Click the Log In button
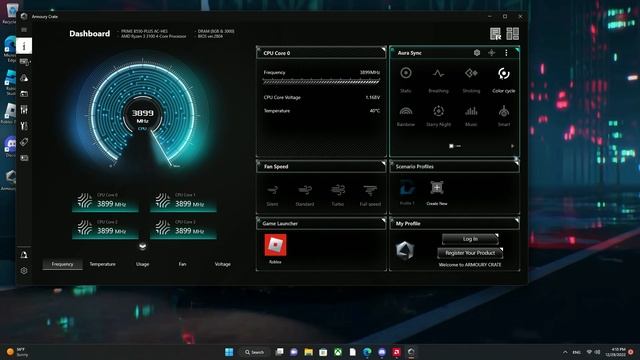Screen dimensions: 640x360 pyautogui.click(x=470, y=239)
